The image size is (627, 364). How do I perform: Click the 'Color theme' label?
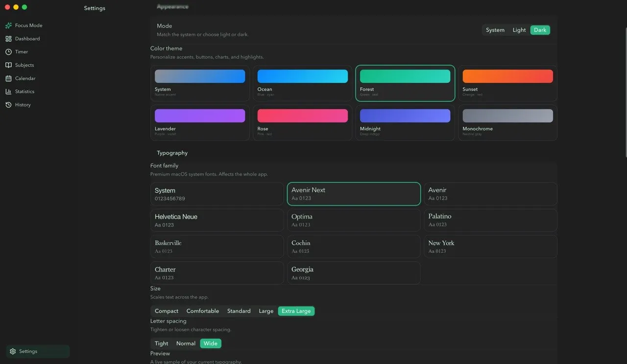[x=167, y=48]
